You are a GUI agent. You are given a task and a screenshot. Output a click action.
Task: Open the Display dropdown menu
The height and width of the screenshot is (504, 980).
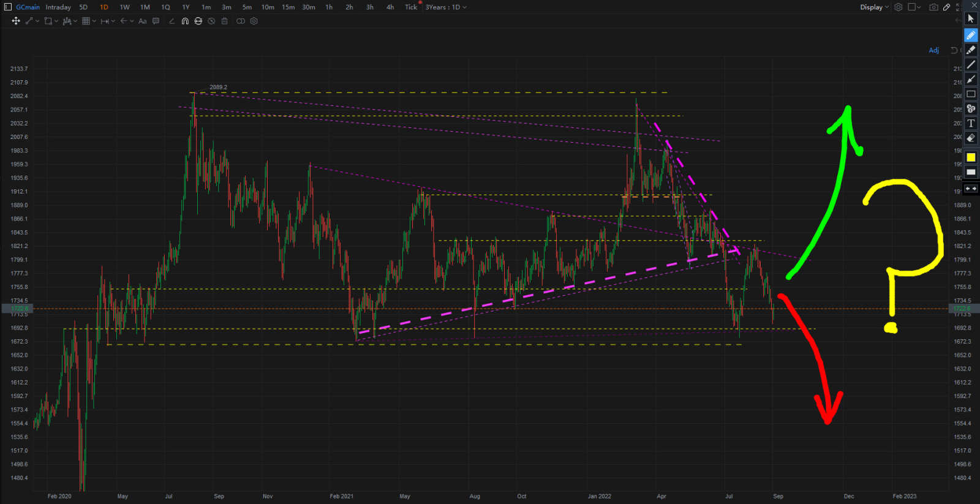click(x=874, y=7)
